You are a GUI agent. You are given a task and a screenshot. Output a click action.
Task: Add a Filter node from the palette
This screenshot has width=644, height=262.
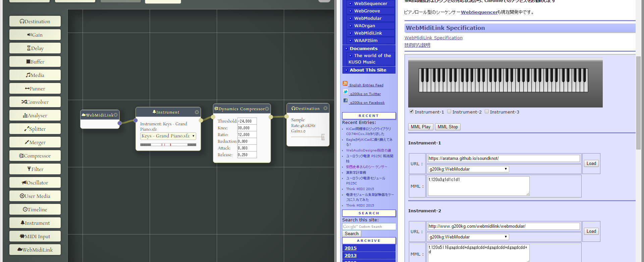[35, 169]
